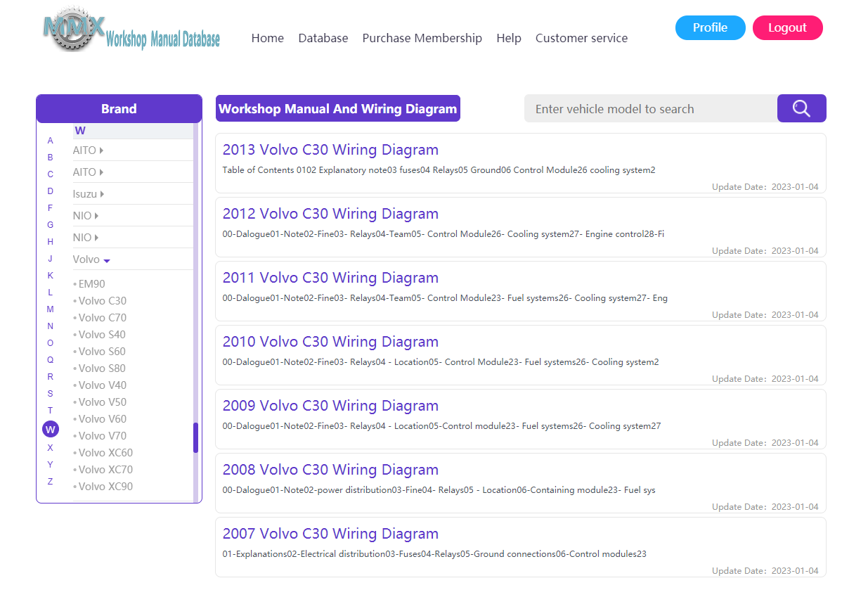Open 2007 Volvo C30 Wiring Diagram
This screenshot has height=590, width=868.
tap(330, 534)
